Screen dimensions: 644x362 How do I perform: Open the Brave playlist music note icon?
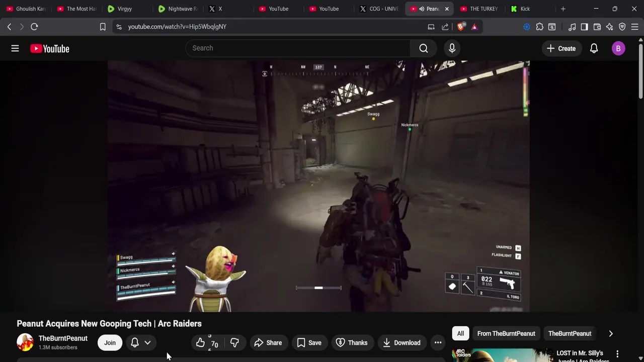pos(572,27)
